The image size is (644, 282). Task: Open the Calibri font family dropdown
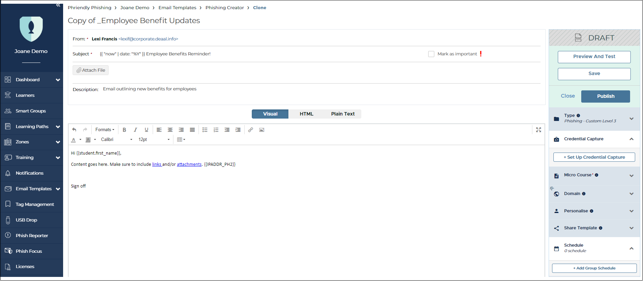(117, 140)
